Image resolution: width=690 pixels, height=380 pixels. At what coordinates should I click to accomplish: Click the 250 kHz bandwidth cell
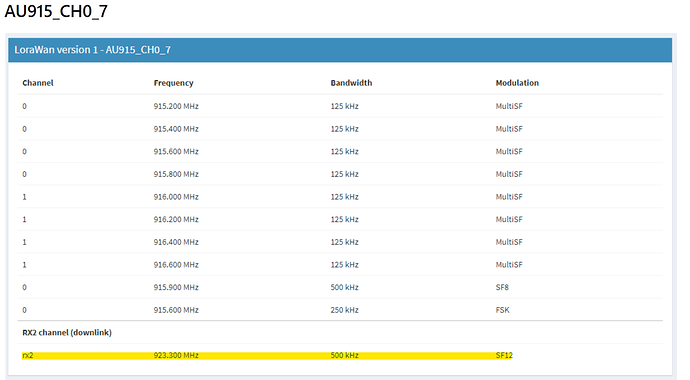[345, 310]
